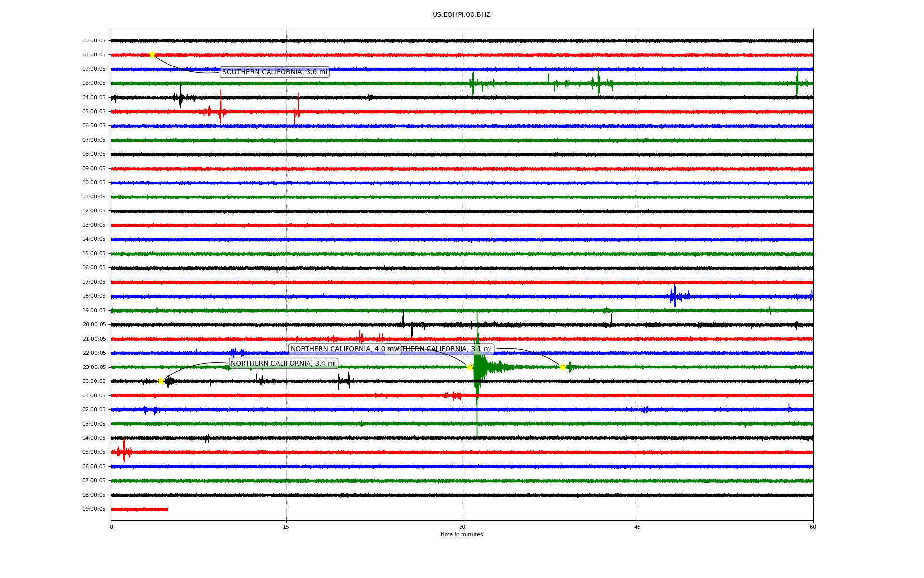This screenshot has width=924, height=578.
Task: Click the Northern California 3.4 ml star marker
Action: click(x=161, y=381)
